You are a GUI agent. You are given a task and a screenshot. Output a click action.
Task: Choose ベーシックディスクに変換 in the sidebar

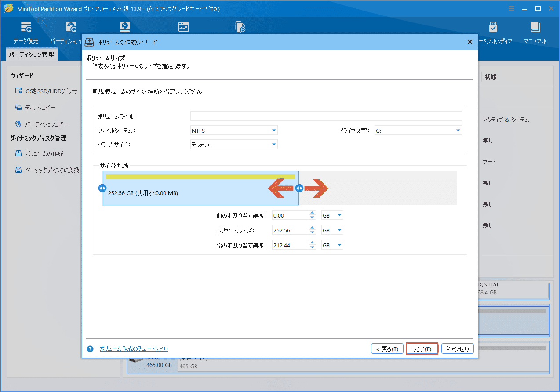pos(47,170)
